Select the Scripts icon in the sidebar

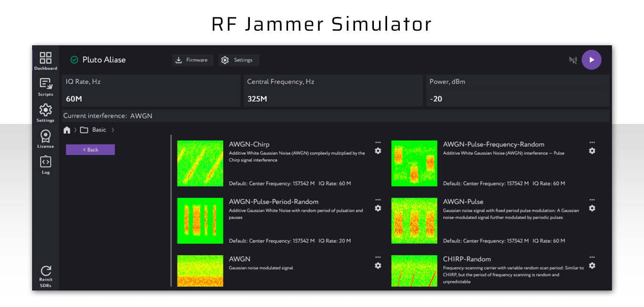pos(45,84)
